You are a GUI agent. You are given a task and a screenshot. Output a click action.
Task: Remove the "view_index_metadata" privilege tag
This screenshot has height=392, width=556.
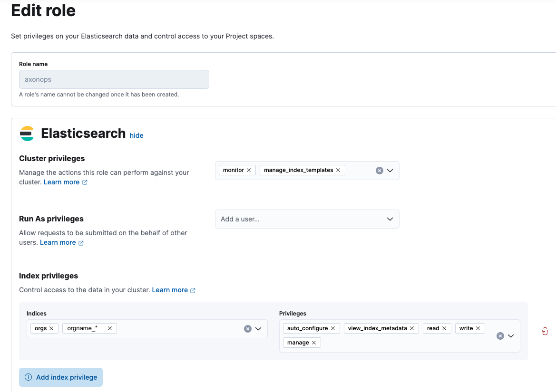coord(412,328)
